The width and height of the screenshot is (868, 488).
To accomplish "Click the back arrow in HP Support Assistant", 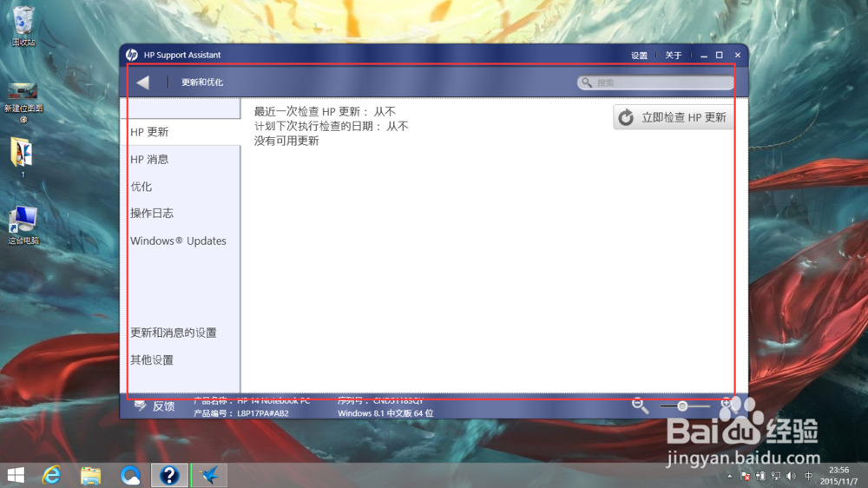I will click(143, 82).
